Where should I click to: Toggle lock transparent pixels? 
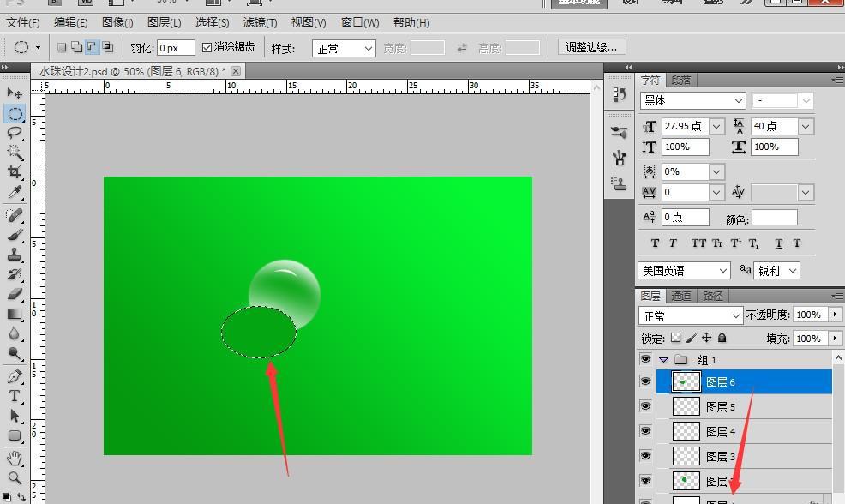click(x=676, y=338)
